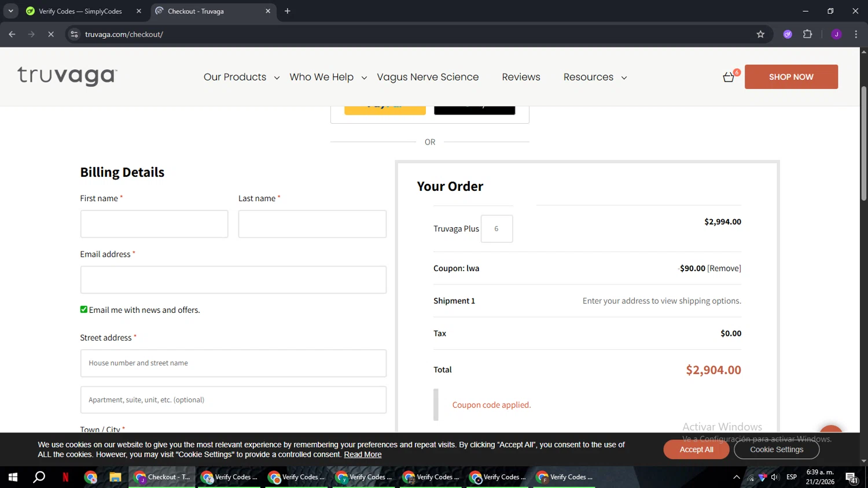Open Windows search magnifier
The width and height of the screenshot is (868, 488).
39,477
